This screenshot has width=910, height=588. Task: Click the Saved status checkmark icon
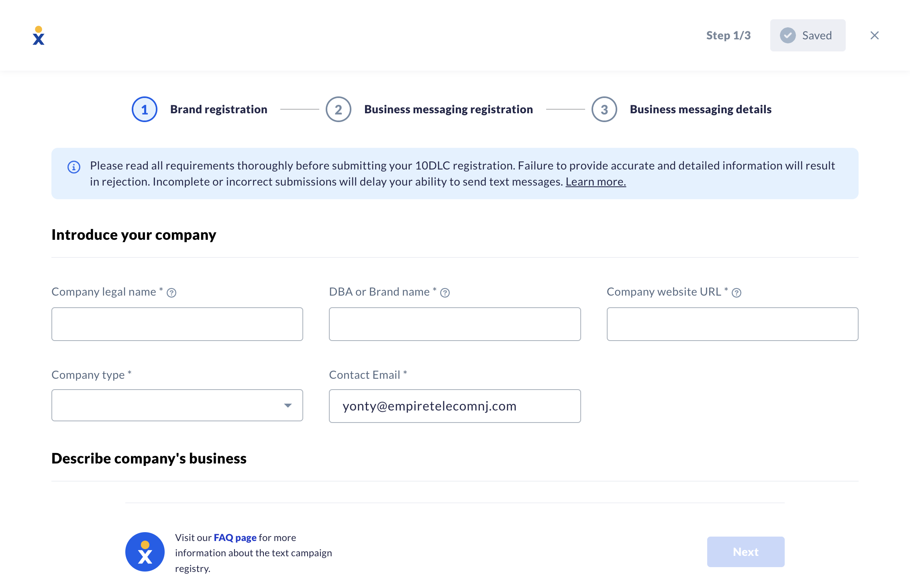788,35
